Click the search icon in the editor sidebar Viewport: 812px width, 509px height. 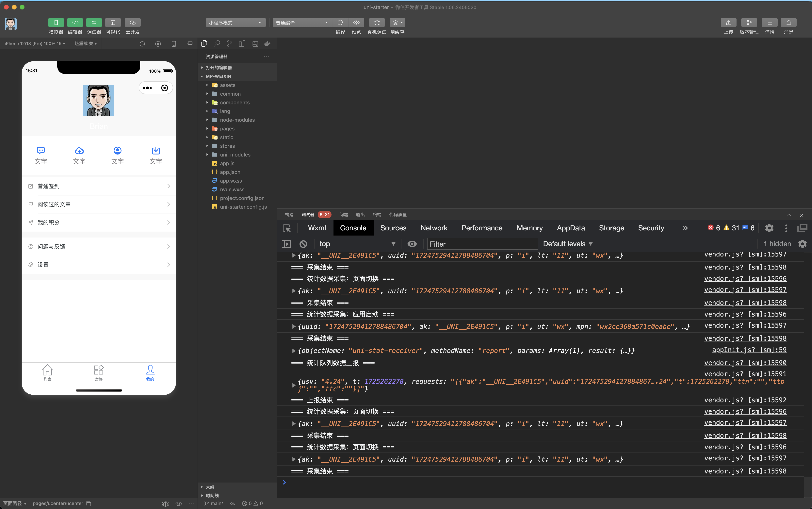coord(217,44)
